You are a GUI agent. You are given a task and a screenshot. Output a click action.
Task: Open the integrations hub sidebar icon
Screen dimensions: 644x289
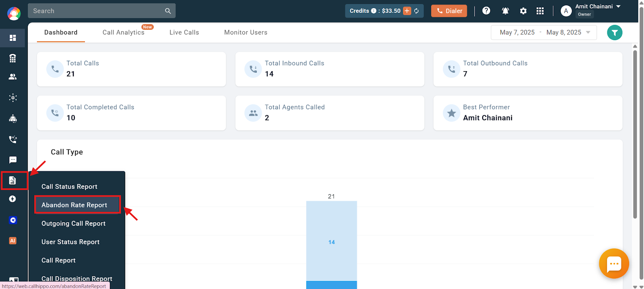pyautogui.click(x=13, y=98)
